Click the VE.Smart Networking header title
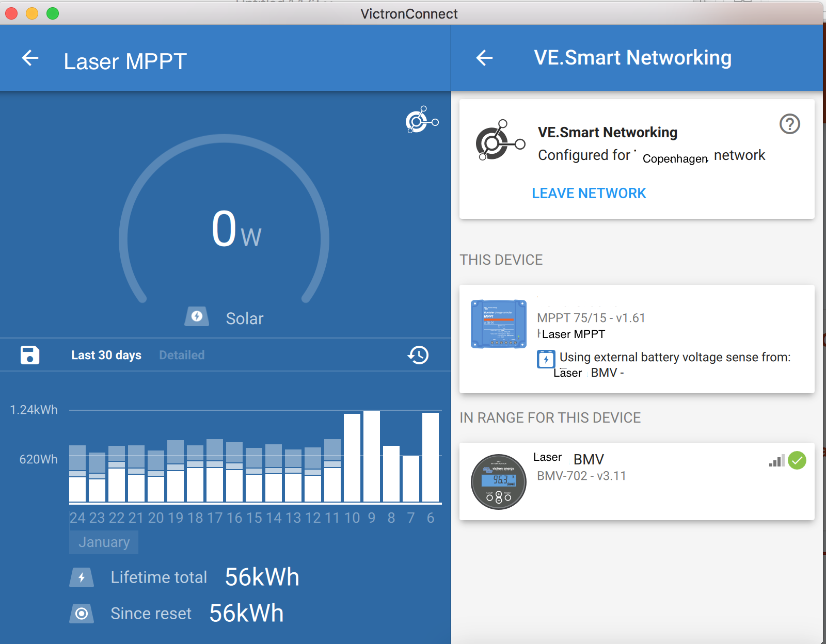Viewport: 826px width, 644px height. tap(633, 58)
